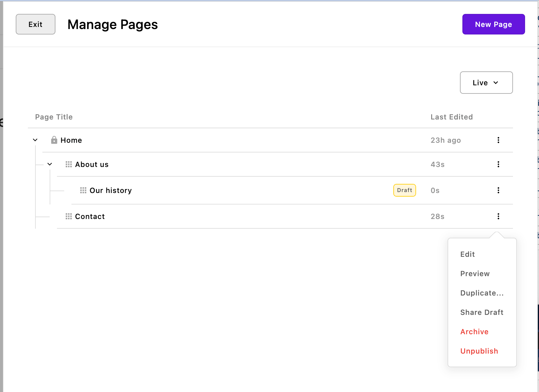
Task: Grab the drag handle for Contact
Action: (x=68, y=216)
